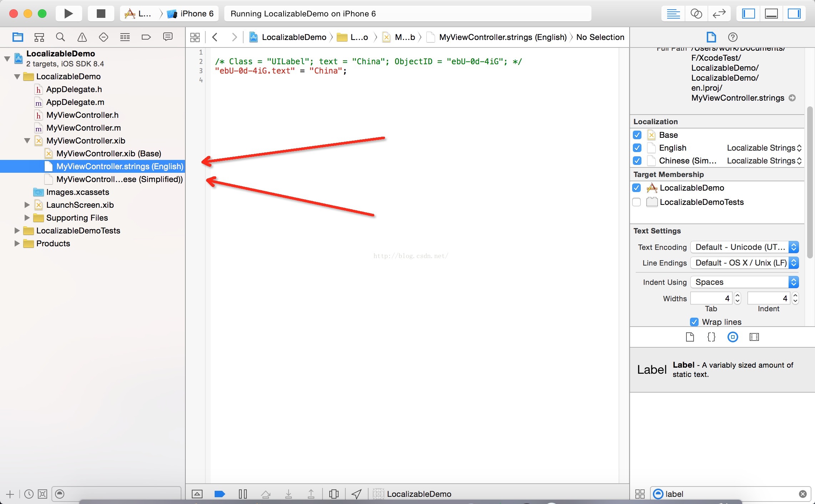This screenshot has width=815, height=504.
Task: Uncheck the Chinese (Simplified) localization
Action: click(x=637, y=161)
